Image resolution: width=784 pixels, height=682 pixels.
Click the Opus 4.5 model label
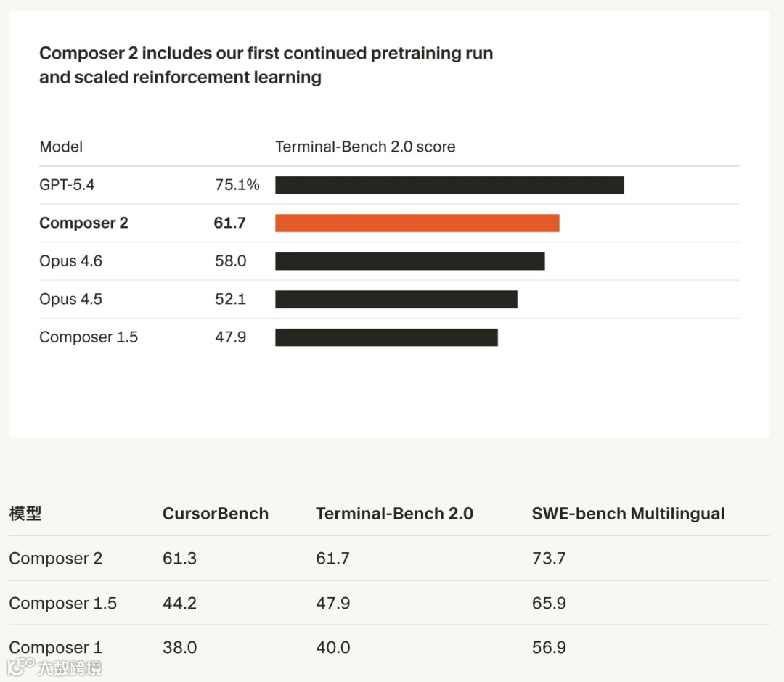(x=70, y=299)
